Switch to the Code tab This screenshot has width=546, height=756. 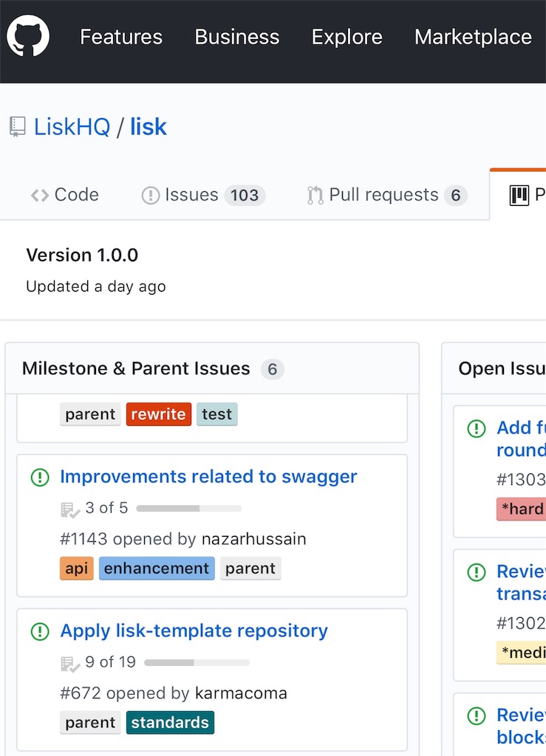tap(64, 195)
